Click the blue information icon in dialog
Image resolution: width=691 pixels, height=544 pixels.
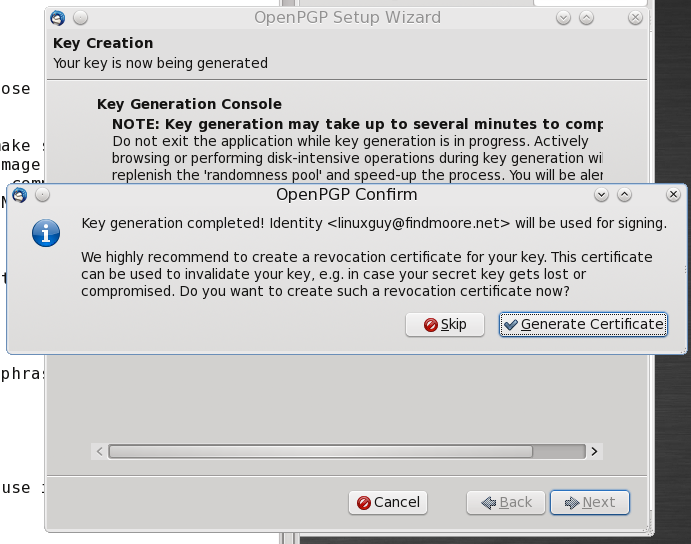coord(46,233)
